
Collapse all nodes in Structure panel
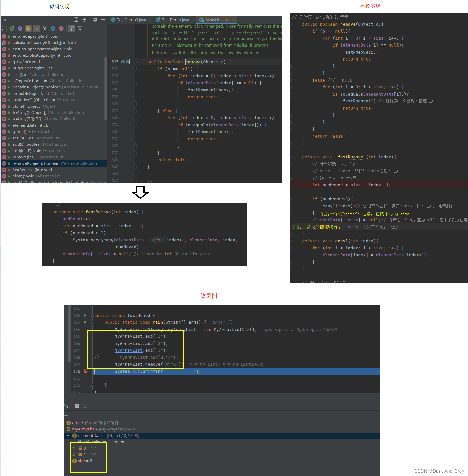point(84,20)
